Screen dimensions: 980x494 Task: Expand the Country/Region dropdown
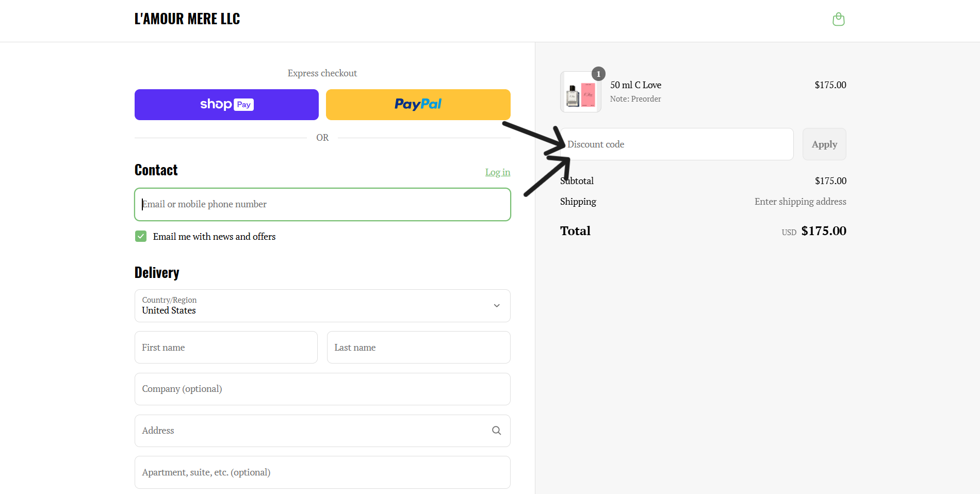tap(322, 306)
